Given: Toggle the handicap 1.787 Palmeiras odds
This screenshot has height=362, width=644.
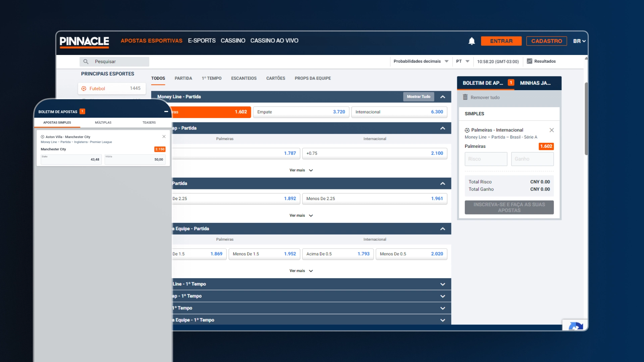Looking at the screenshot, I should pos(236,154).
